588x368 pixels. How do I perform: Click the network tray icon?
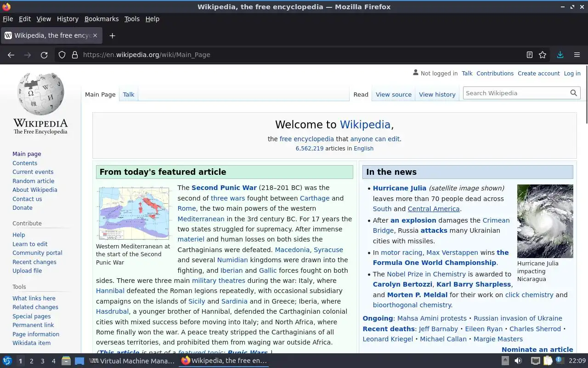pos(536,361)
